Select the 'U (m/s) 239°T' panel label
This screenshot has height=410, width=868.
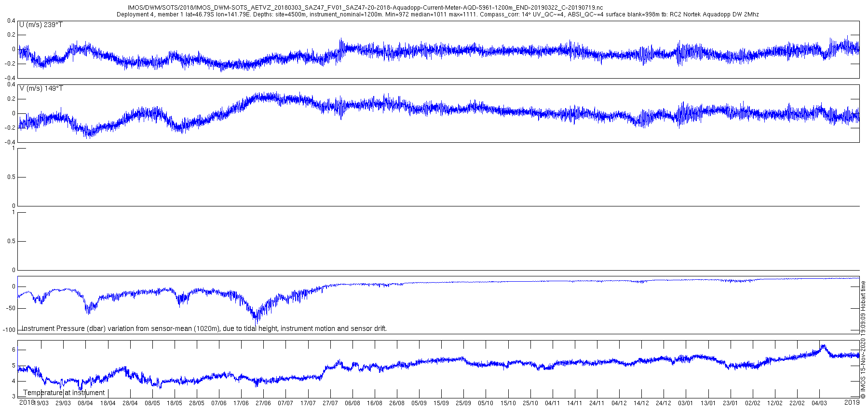click(41, 25)
